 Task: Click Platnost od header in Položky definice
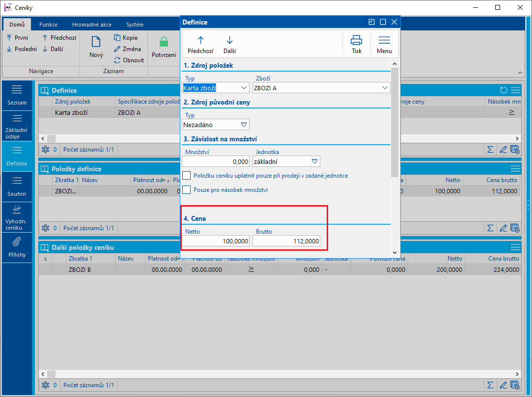150,180
